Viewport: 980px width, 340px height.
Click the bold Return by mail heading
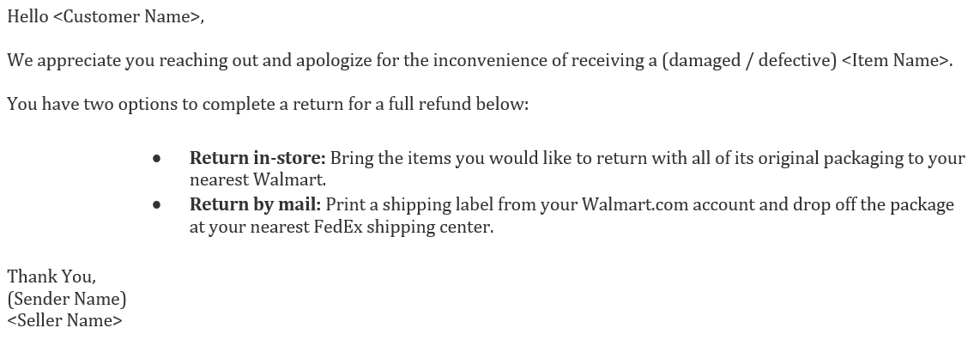(x=255, y=205)
